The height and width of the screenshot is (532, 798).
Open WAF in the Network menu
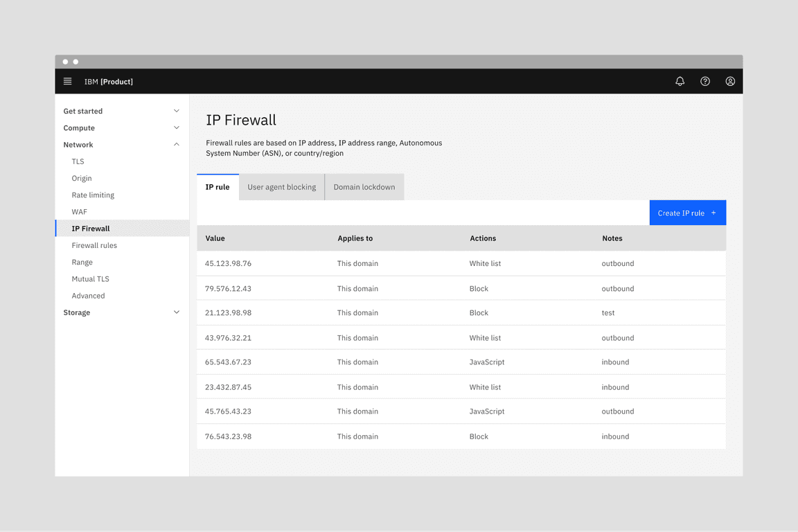79,212
